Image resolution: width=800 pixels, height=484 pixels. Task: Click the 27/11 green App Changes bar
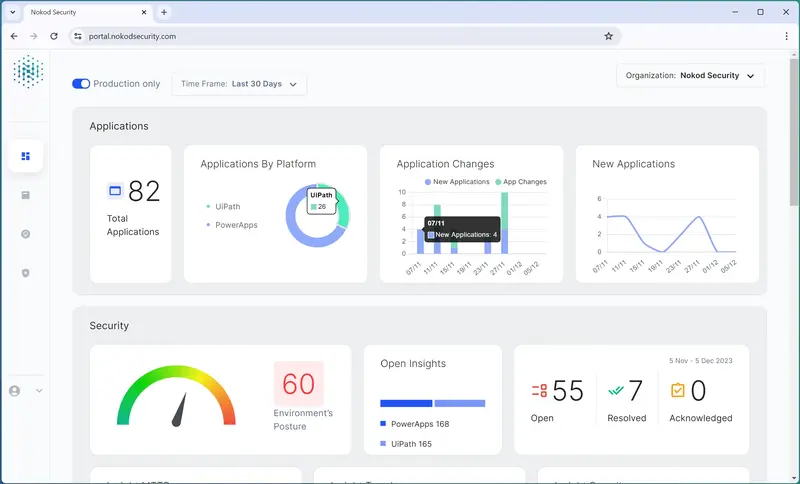pos(505,211)
